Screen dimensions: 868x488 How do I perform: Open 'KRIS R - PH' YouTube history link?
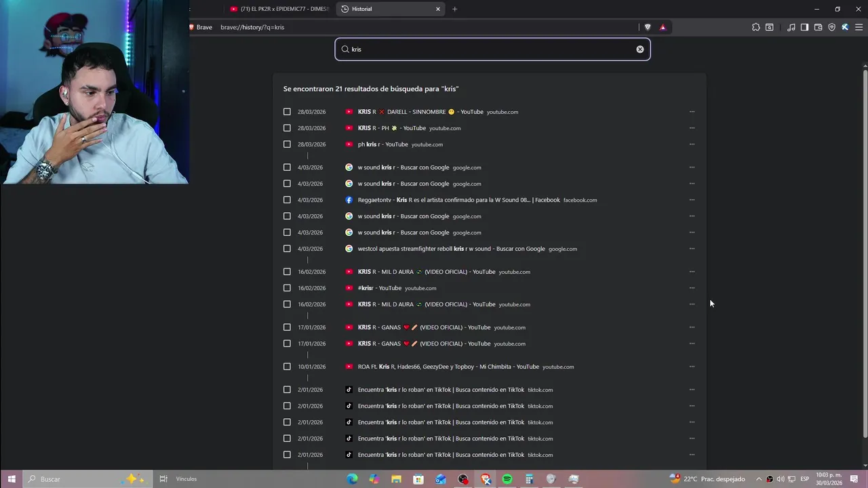392,128
